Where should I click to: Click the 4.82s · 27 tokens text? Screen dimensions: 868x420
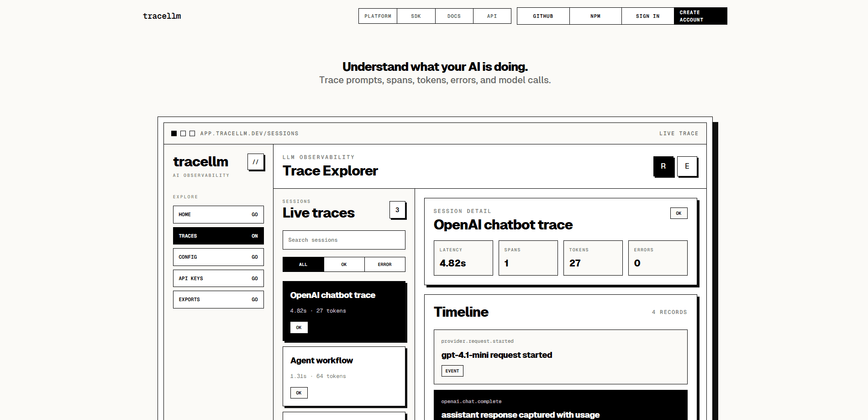318,311
